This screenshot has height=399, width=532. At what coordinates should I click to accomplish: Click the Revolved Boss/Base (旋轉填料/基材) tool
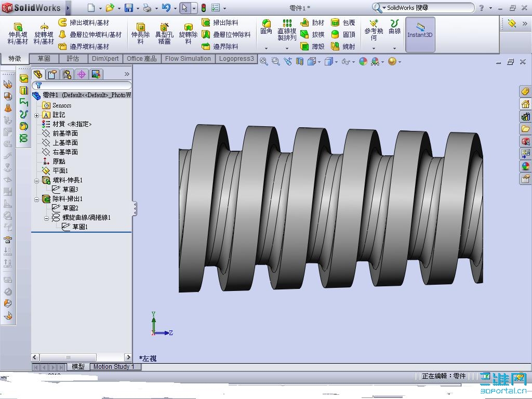[x=44, y=33]
